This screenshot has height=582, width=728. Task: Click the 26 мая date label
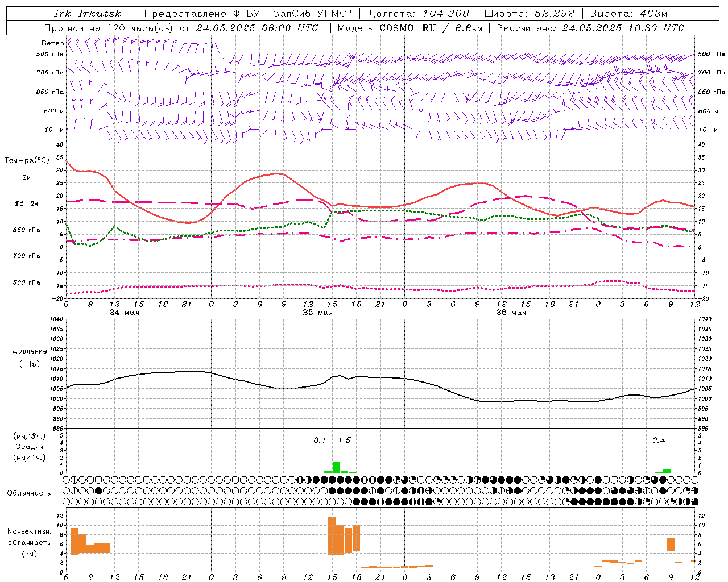[511, 313]
